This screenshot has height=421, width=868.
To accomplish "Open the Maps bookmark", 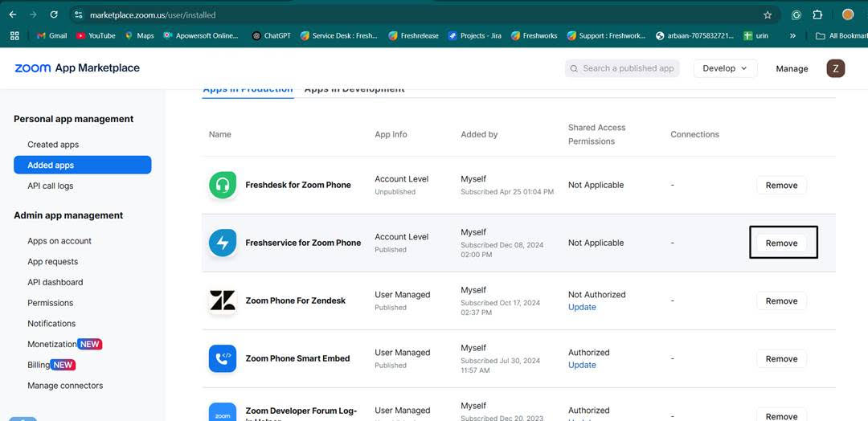I will coord(140,35).
